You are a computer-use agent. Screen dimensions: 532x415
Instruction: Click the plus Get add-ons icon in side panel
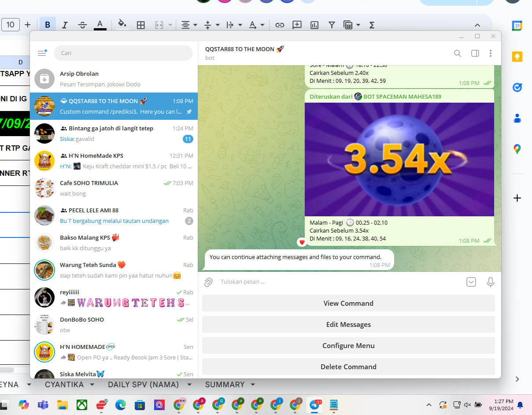point(517,198)
